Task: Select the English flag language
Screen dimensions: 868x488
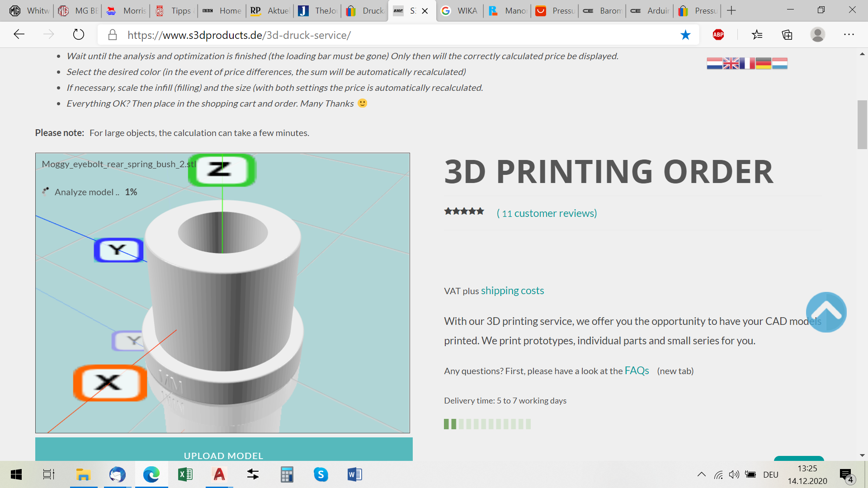Action: [x=731, y=63]
